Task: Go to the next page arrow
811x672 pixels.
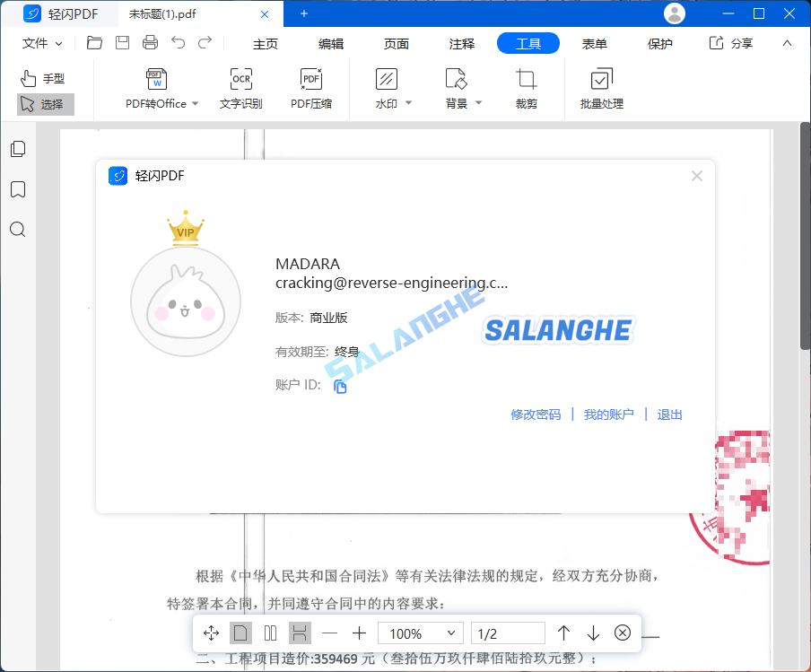Action: (x=593, y=633)
